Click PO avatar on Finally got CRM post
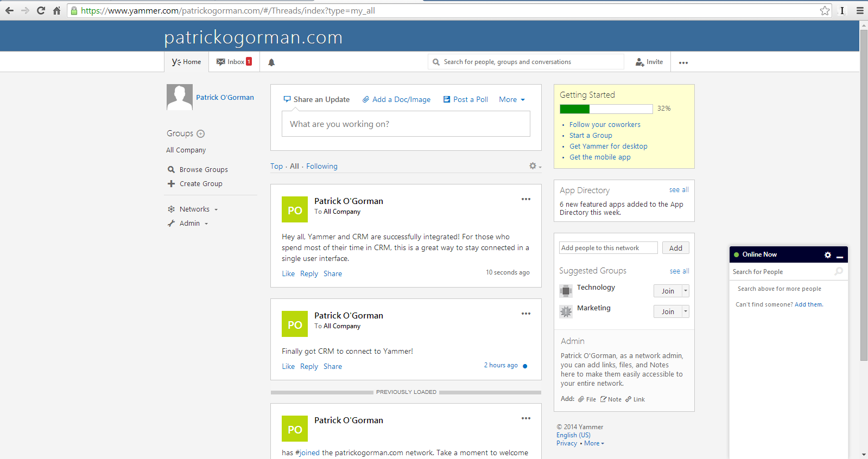 coord(295,324)
